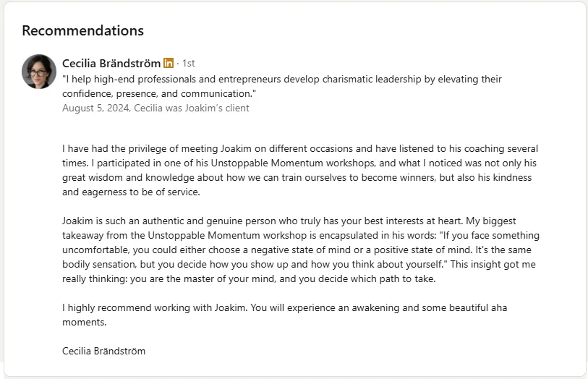588x379 pixels.
Task: Click the Cecilia Brändström signature at bottom
Action: point(104,352)
